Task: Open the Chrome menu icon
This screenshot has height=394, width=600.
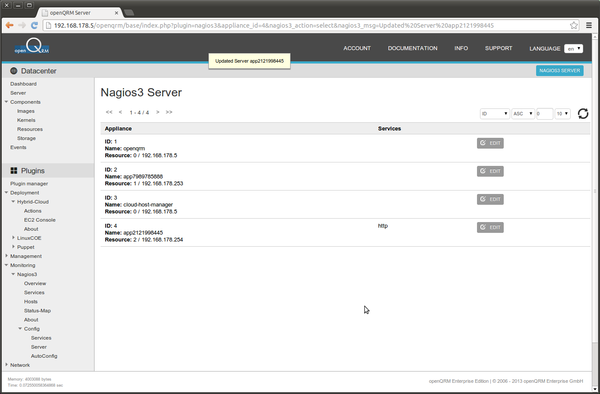Action: pos(589,25)
